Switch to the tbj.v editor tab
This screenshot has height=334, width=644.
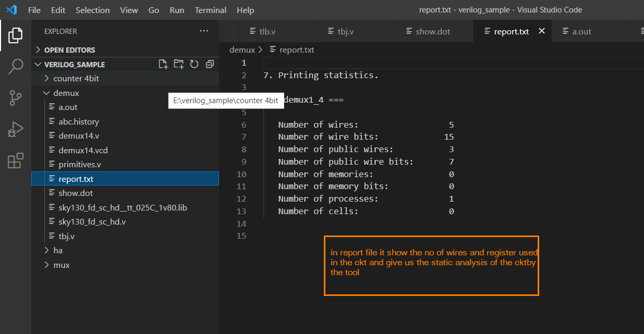(356, 31)
